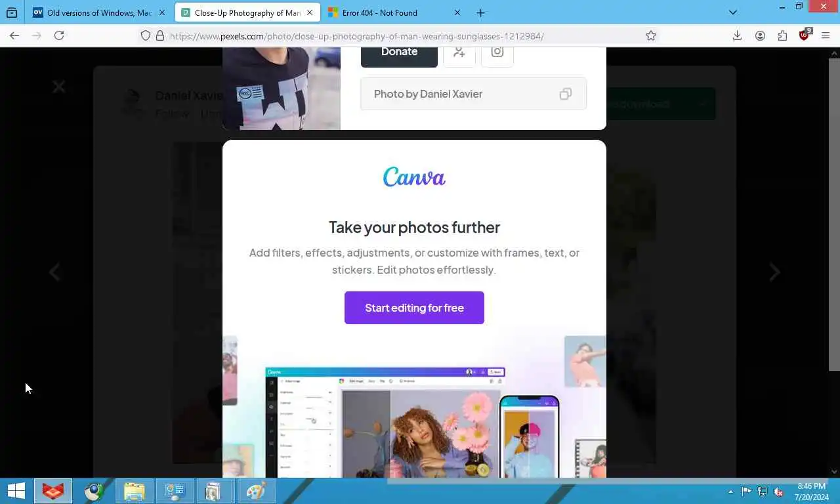840x504 pixels.
Task: Click Start editing for free
Action: point(414,308)
